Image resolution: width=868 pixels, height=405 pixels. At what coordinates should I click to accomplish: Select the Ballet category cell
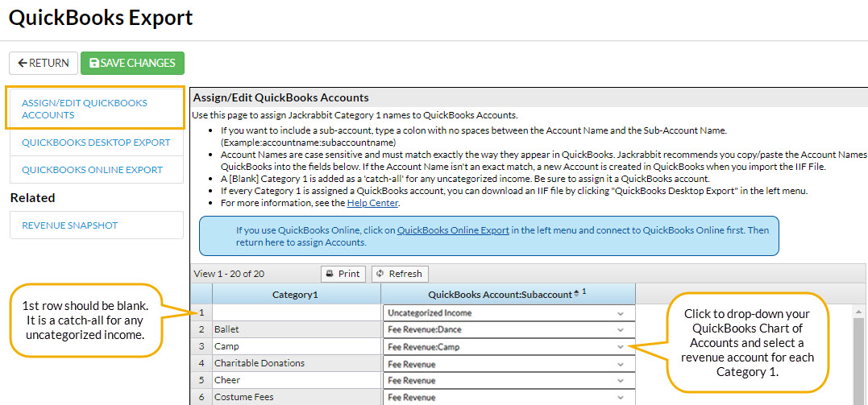(x=296, y=330)
